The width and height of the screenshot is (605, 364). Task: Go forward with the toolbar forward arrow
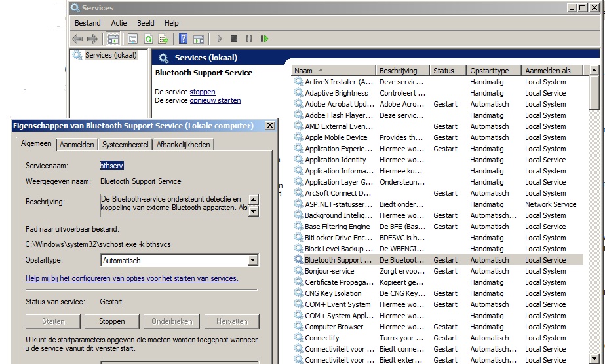92,39
